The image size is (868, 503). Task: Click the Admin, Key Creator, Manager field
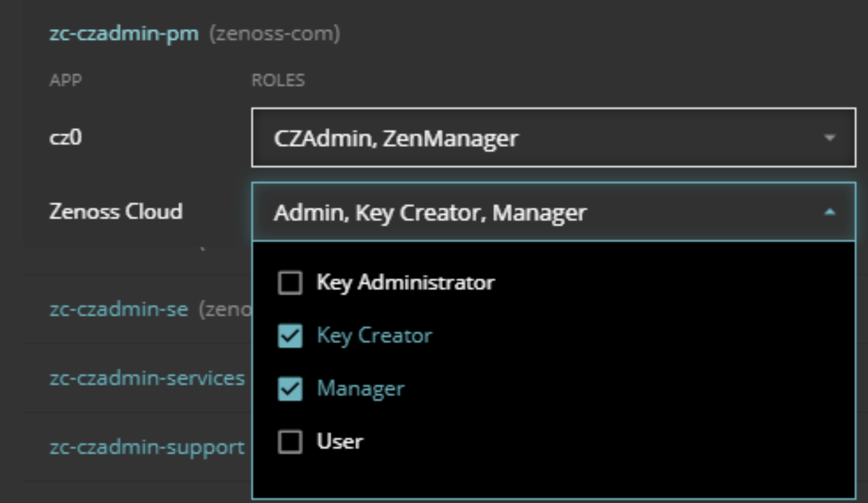[531, 213]
